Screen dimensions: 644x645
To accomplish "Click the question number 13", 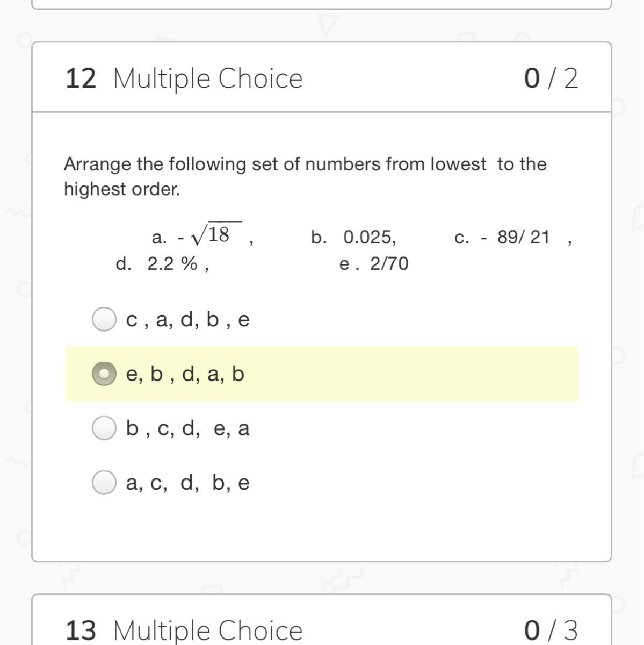I will [x=81, y=630].
